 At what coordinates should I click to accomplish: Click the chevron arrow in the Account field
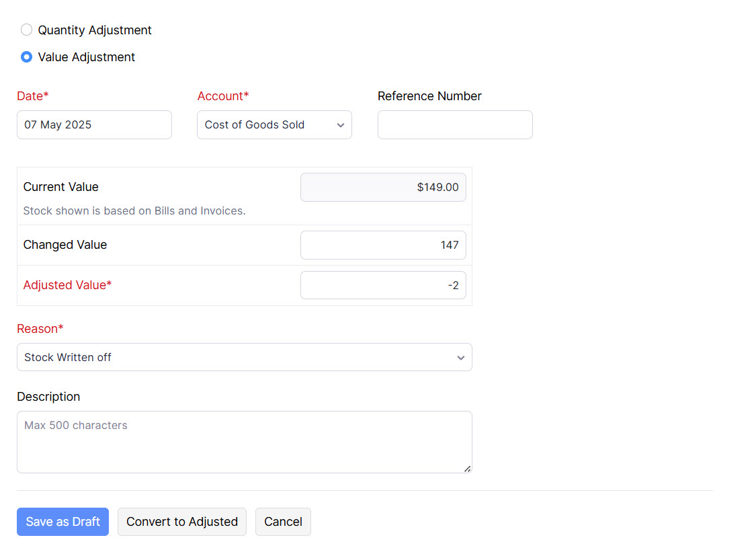(x=340, y=125)
